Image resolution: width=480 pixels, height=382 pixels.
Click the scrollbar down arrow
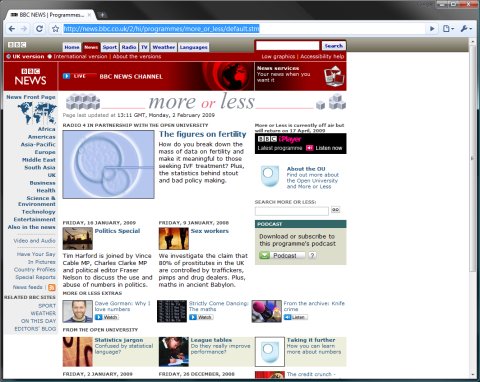click(472, 375)
